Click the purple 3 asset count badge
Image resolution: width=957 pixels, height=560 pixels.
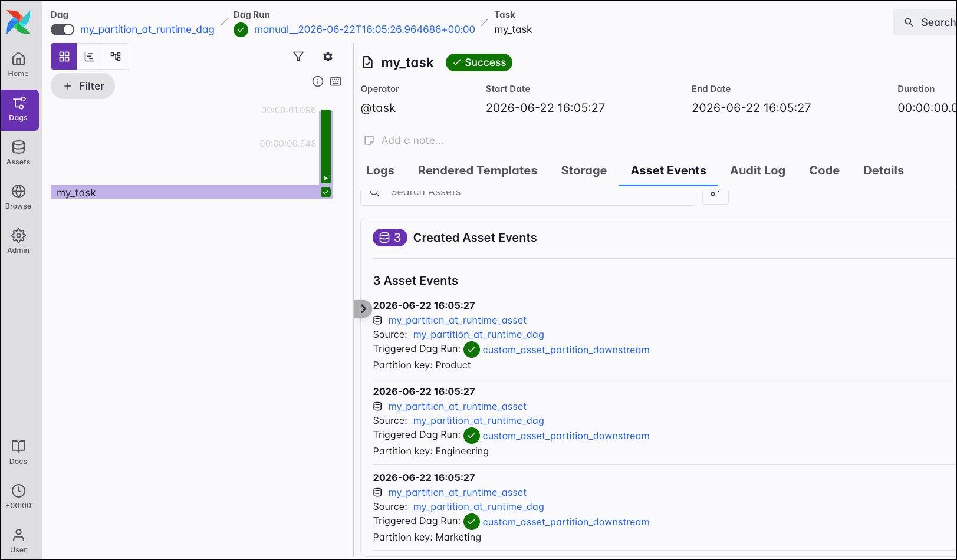point(390,238)
